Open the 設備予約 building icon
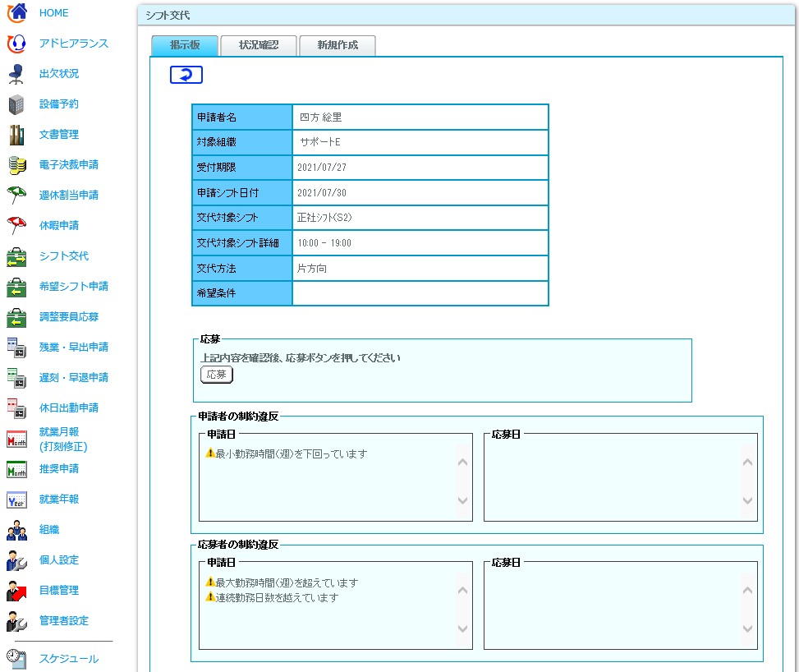799x672 pixels. [16, 104]
